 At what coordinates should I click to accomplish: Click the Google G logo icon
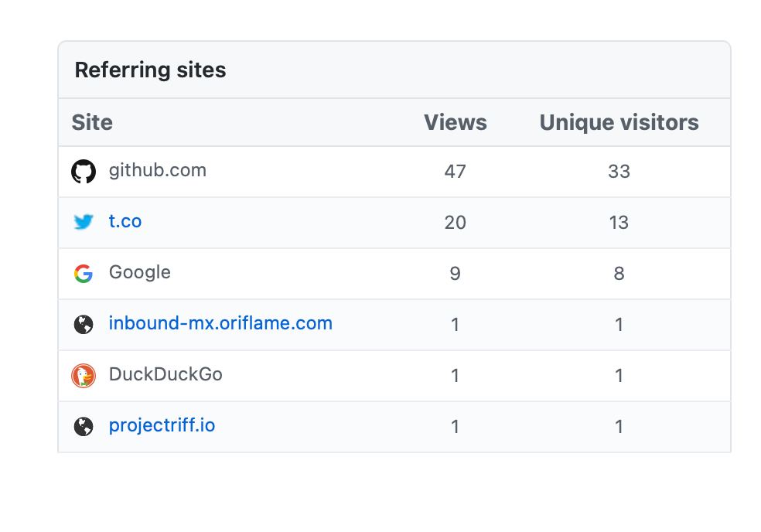click(x=84, y=273)
